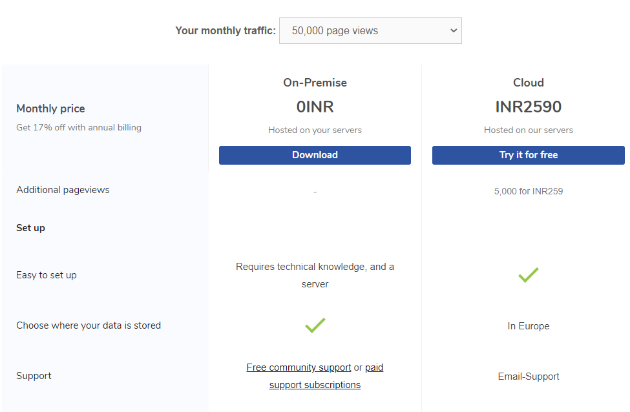Click the Additional pageviews row label
This screenshot has height=412, width=630.
[x=63, y=190]
